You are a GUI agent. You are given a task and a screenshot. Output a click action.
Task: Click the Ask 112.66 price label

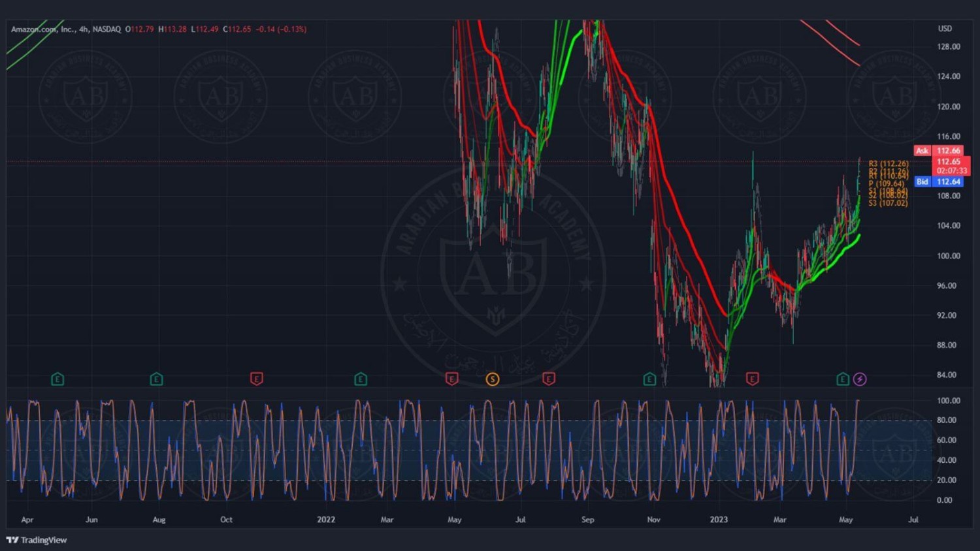[x=938, y=150]
